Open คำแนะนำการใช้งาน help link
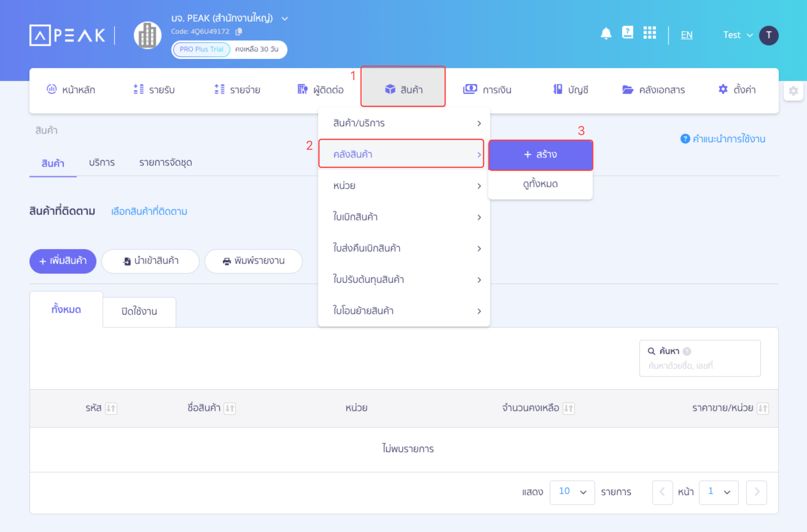 pyautogui.click(x=723, y=139)
